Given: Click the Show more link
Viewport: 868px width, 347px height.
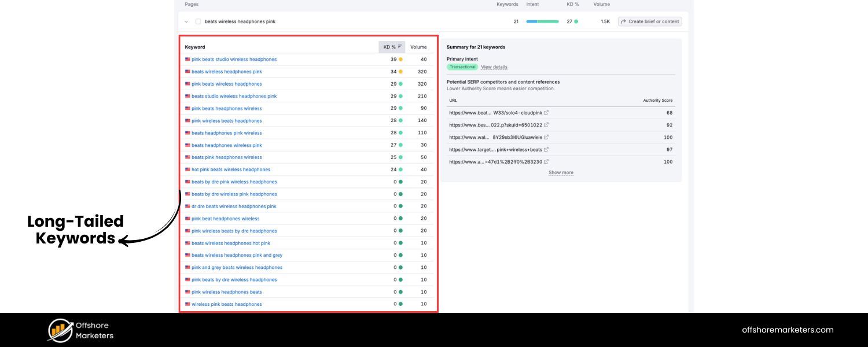Looking at the screenshot, I should [560, 172].
